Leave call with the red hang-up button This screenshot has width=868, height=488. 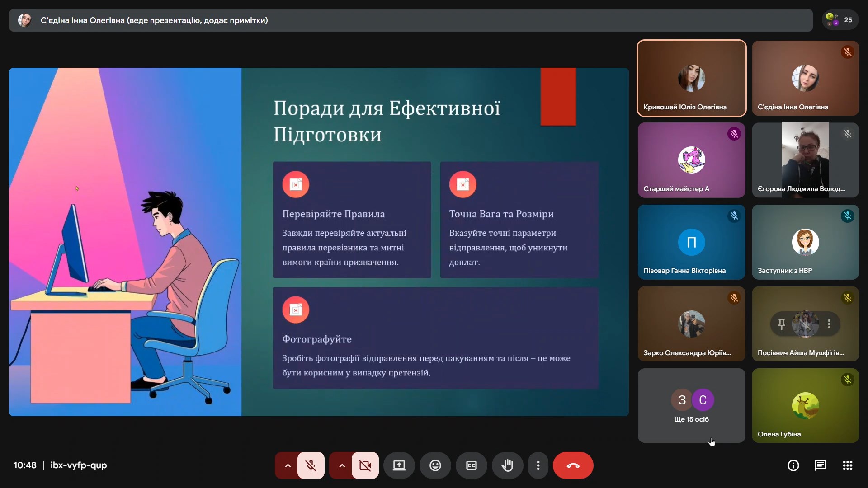(x=573, y=465)
